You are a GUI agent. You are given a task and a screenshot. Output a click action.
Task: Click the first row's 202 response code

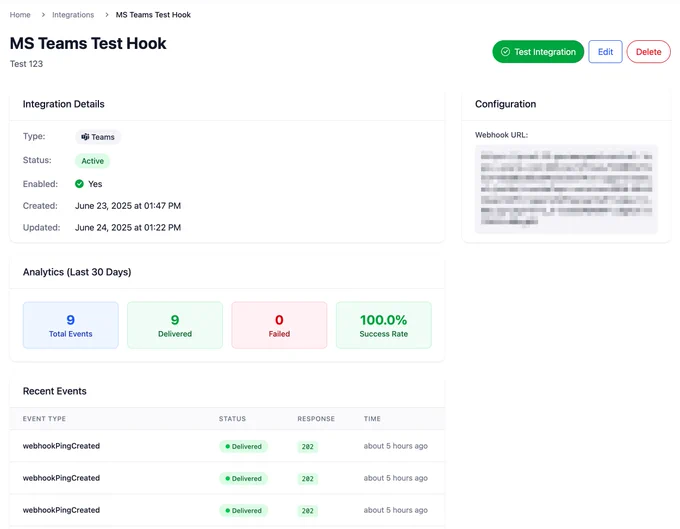click(307, 447)
